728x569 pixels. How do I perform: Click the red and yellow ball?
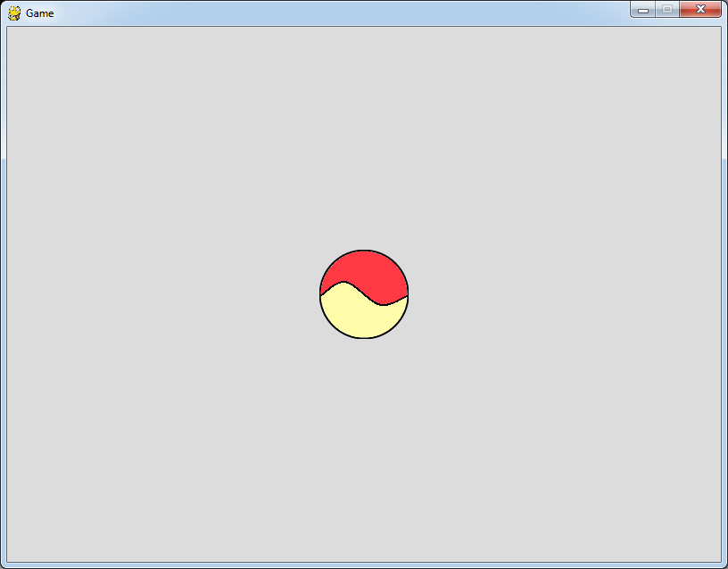364,294
